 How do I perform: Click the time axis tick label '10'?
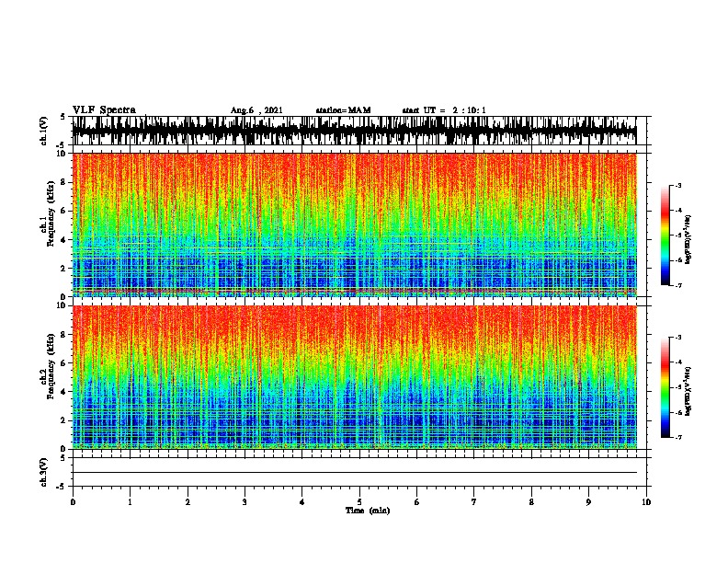tap(646, 502)
